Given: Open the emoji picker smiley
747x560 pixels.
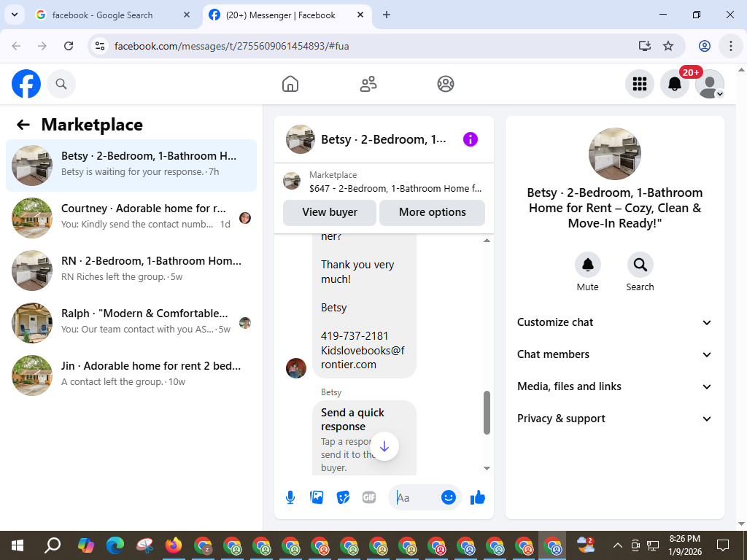Looking at the screenshot, I should point(449,497).
